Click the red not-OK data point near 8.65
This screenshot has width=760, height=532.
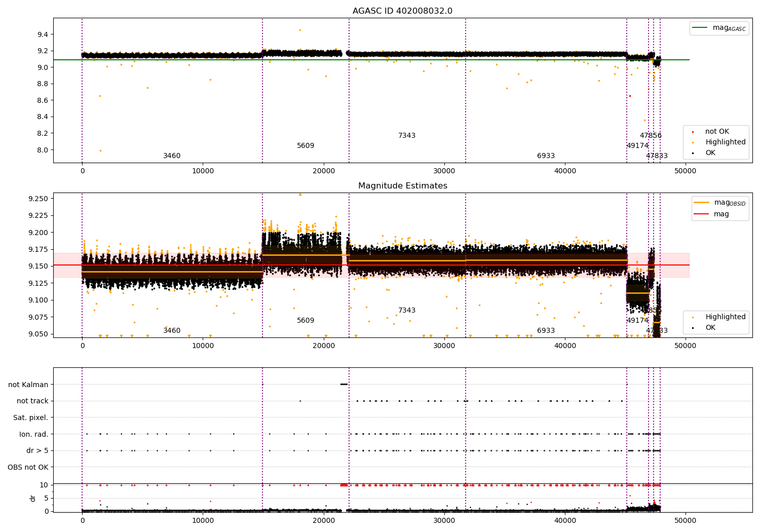point(630,96)
